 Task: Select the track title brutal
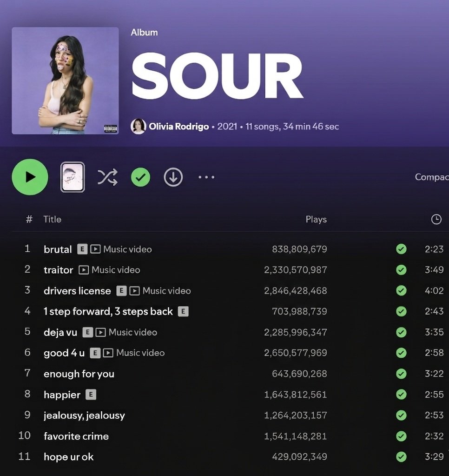(x=58, y=249)
